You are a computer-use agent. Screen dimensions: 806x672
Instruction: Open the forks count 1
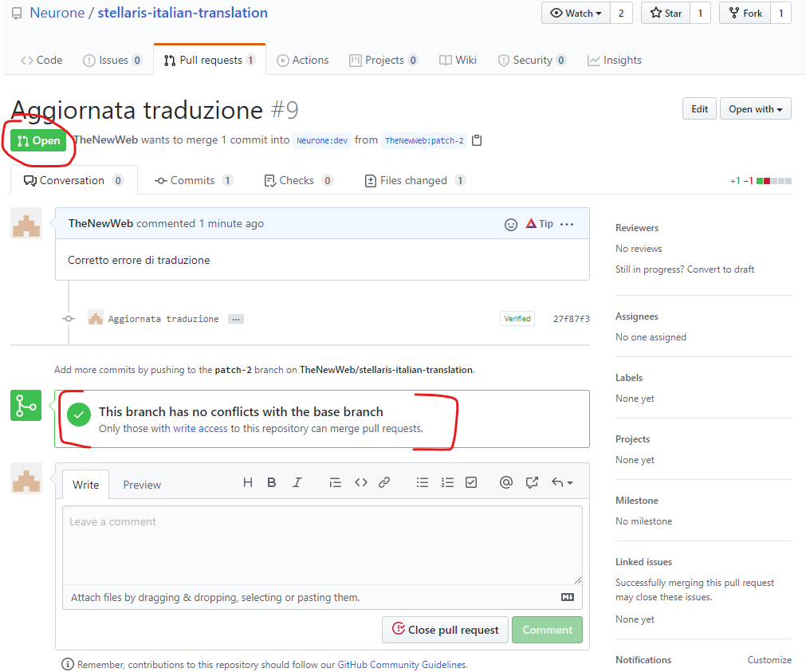click(780, 14)
